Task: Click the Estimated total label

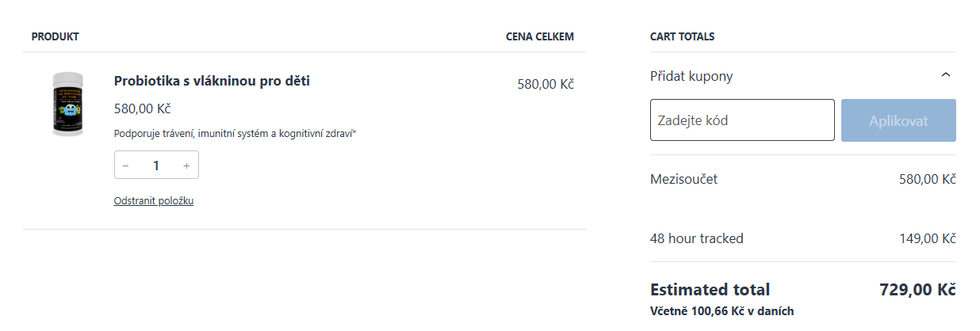Action: click(710, 290)
